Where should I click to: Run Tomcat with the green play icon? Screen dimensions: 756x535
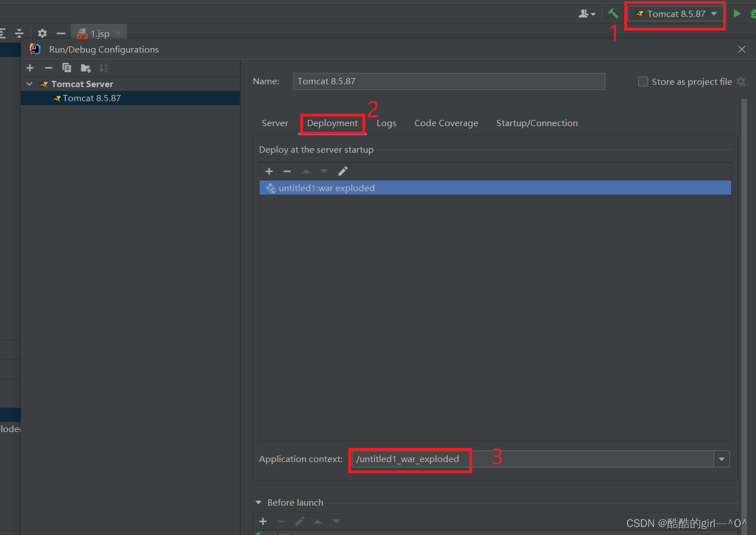point(737,14)
